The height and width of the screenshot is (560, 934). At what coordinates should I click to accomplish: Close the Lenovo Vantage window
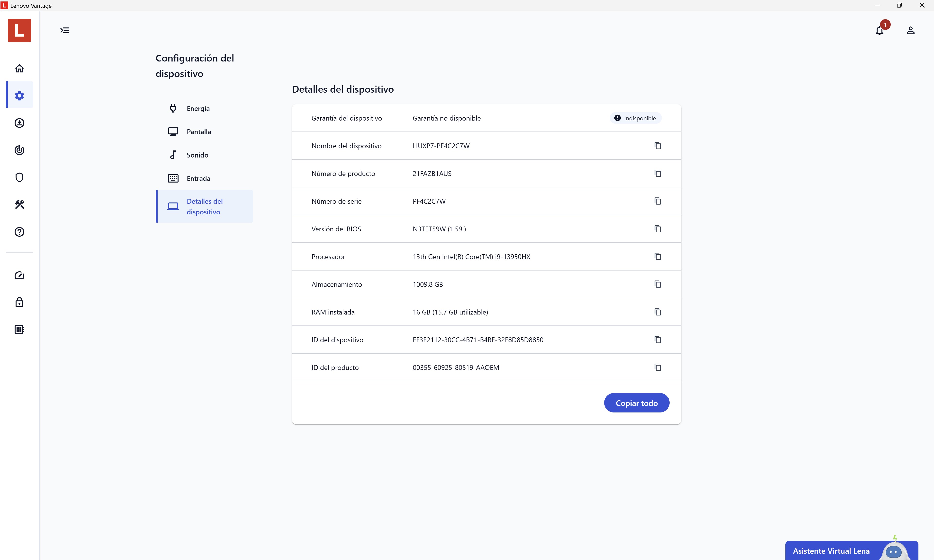pos(922,5)
